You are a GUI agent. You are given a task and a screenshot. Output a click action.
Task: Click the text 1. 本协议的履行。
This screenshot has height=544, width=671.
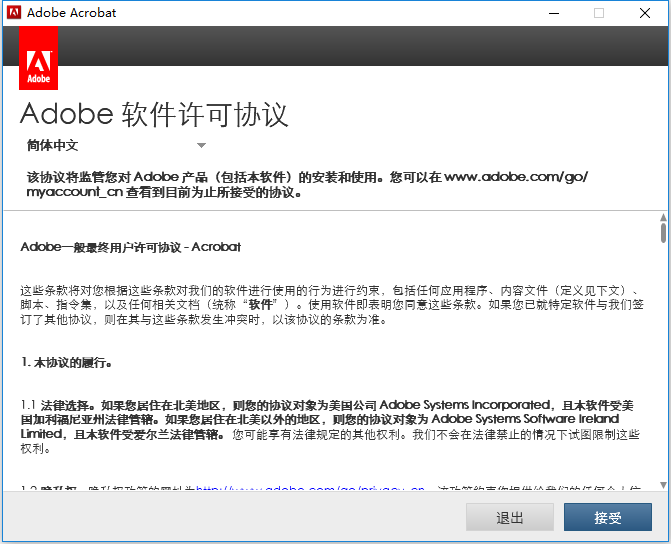click(x=66, y=363)
